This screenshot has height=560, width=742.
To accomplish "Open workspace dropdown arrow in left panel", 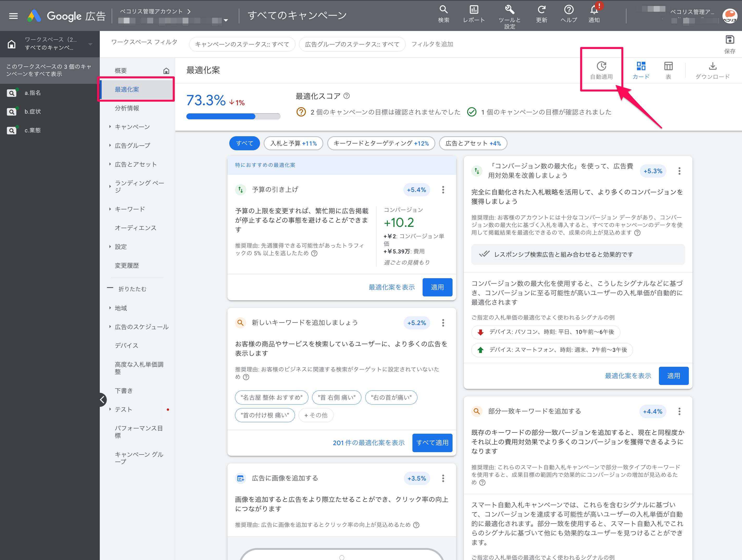I will click(x=90, y=44).
